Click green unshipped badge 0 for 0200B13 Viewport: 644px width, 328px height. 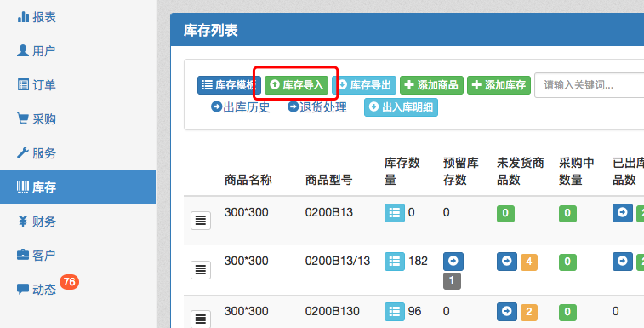(505, 214)
